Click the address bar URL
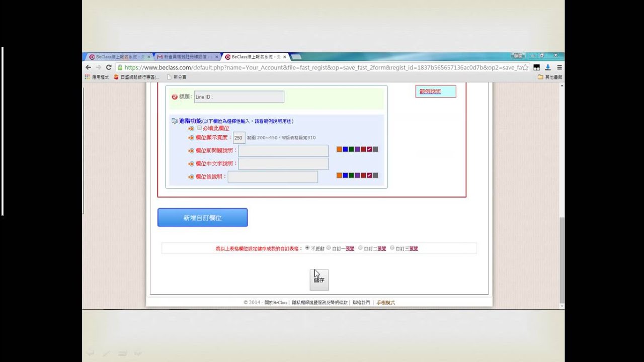644x362 pixels. [323, 67]
